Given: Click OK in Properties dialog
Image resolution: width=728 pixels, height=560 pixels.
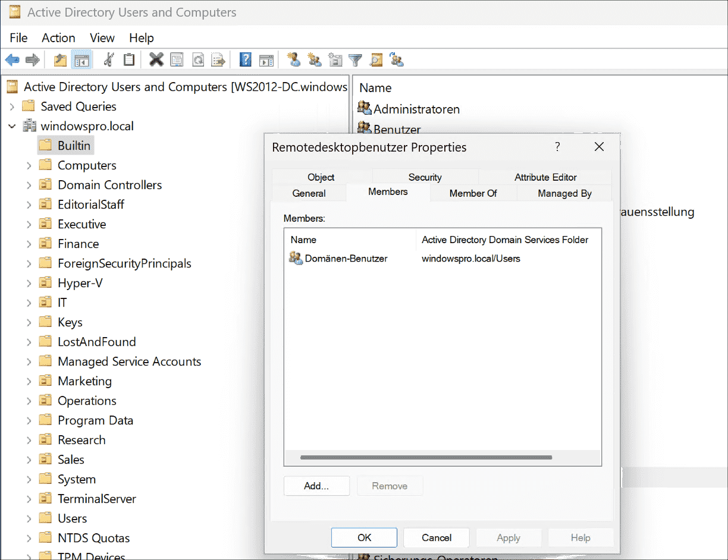Looking at the screenshot, I should click(x=364, y=537).
